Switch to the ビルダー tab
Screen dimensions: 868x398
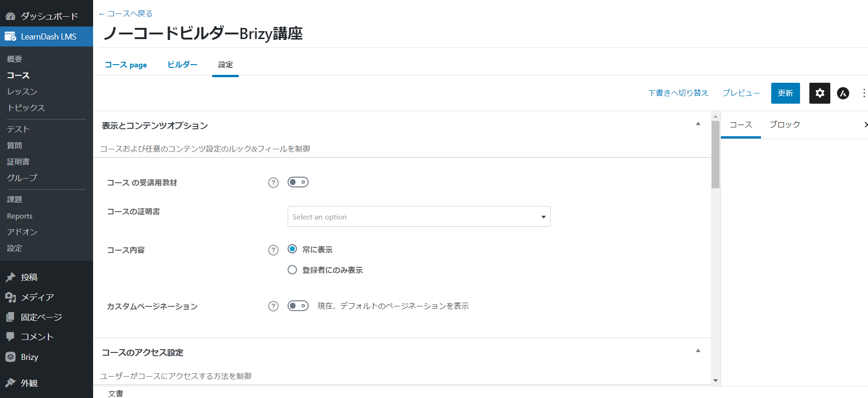(182, 65)
